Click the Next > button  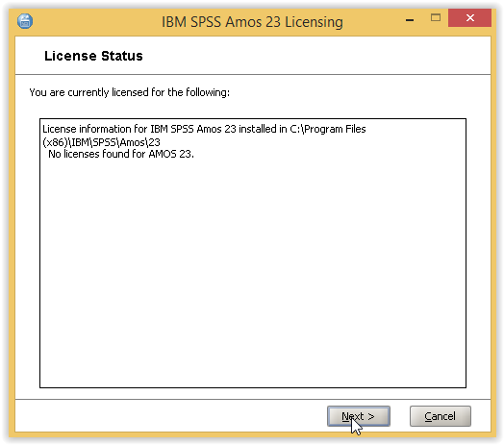pos(359,416)
